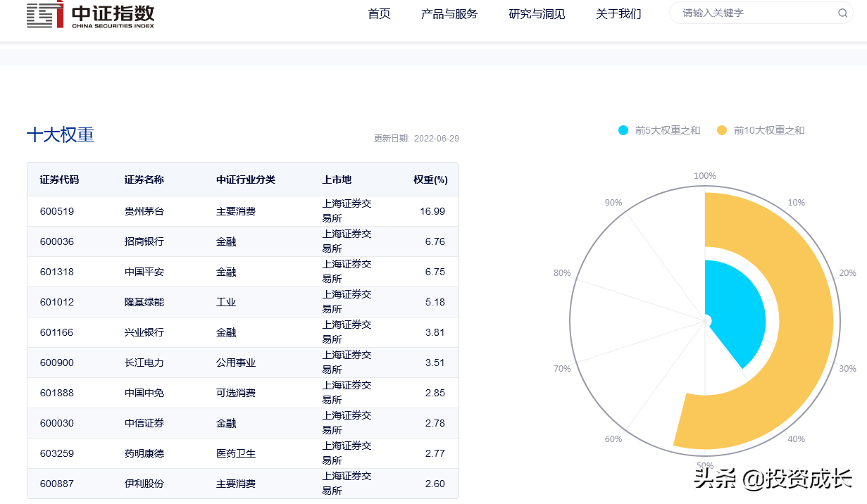Click the 证券名称 column header
This screenshot has width=867, height=504.
(x=144, y=179)
